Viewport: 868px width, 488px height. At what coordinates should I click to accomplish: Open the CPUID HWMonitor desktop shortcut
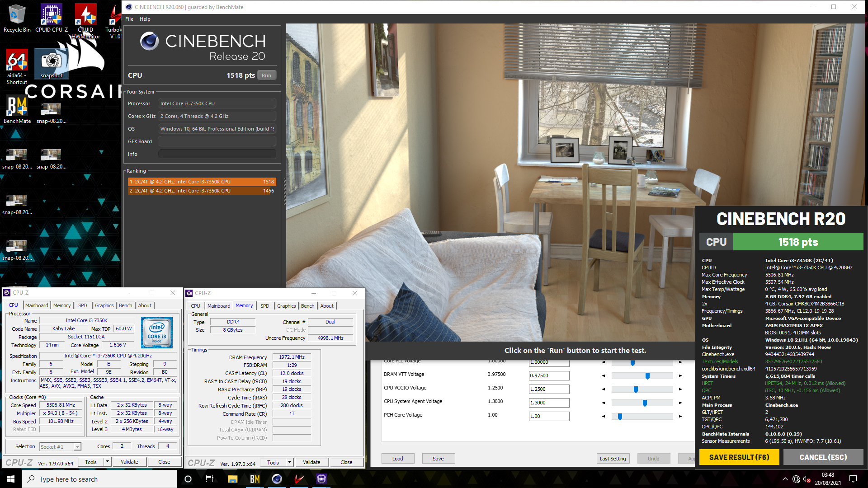(x=85, y=20)
